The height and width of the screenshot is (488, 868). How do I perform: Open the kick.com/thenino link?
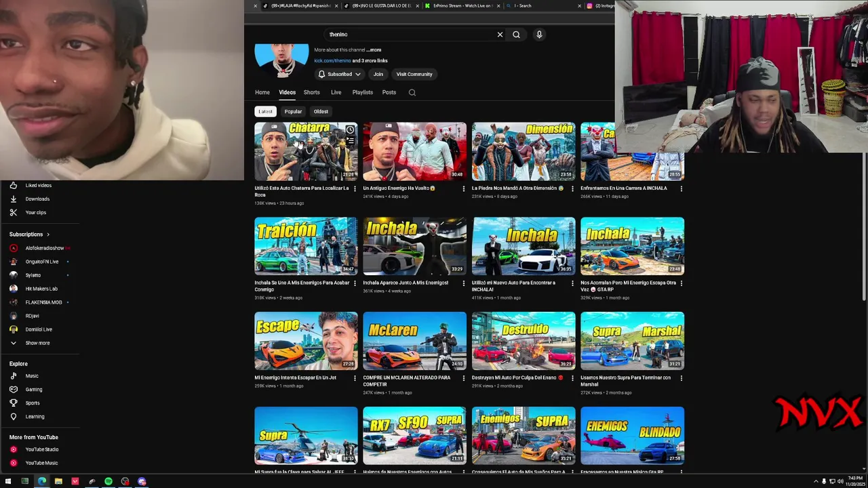332,60
